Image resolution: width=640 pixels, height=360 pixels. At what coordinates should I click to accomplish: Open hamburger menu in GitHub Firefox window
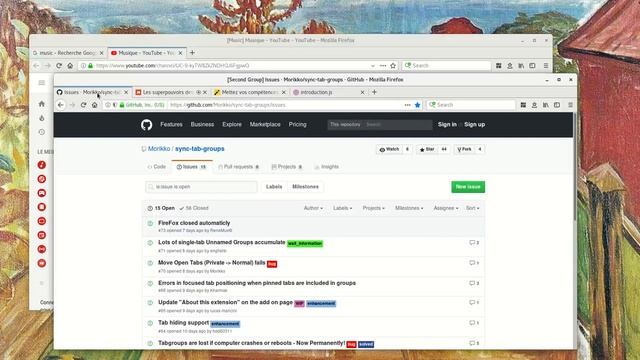click(x=570, y=105)
